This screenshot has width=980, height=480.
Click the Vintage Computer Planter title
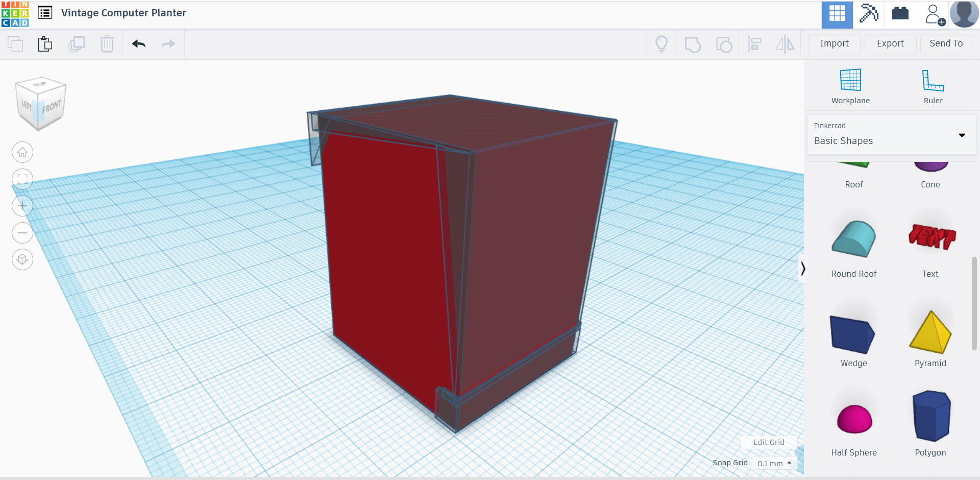pyautogui.click(x=124, y=13)
